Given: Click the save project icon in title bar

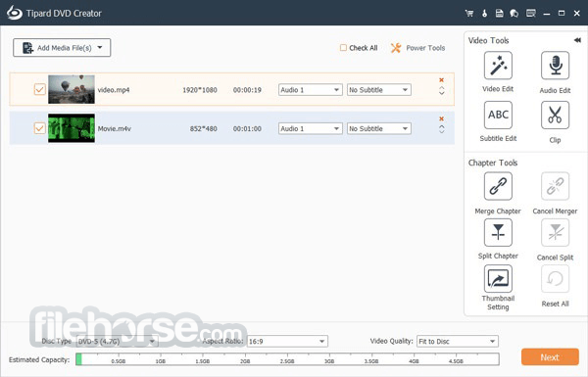Looking at the screenshot, I should (499, 13).
